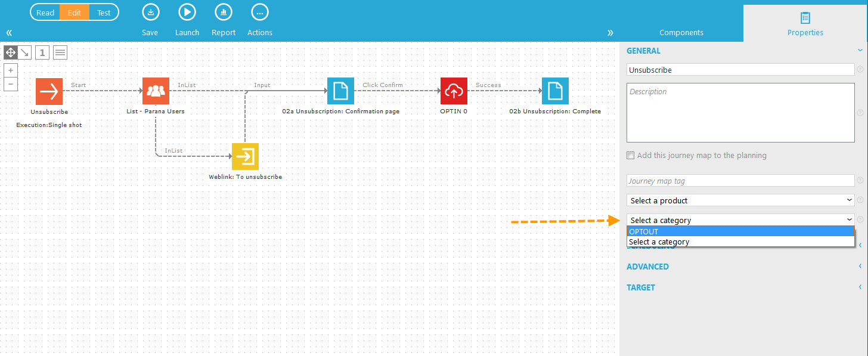
Task: Select the Weblink: To unsubscribe input node
Action: 245,156
